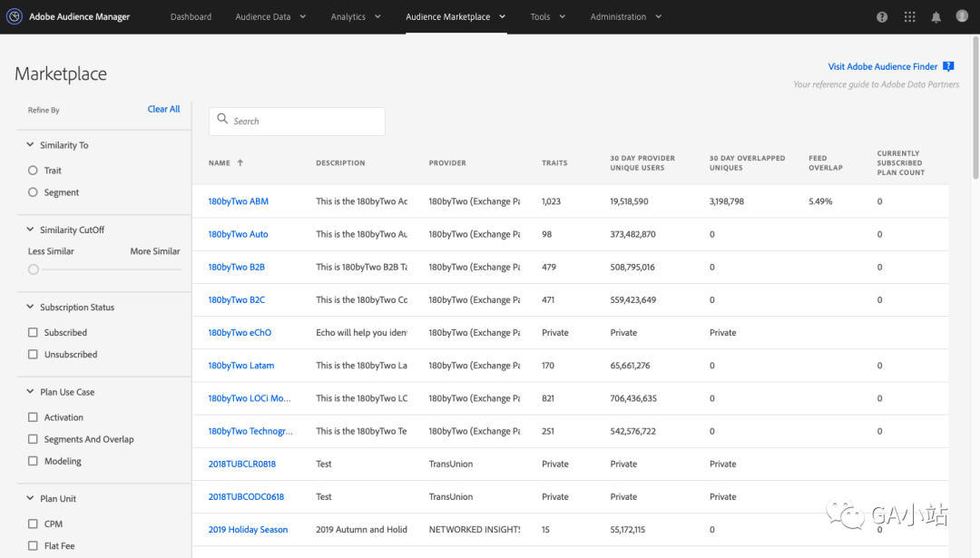
Task: Sort by the Description column header
Action: coord(340,163)
